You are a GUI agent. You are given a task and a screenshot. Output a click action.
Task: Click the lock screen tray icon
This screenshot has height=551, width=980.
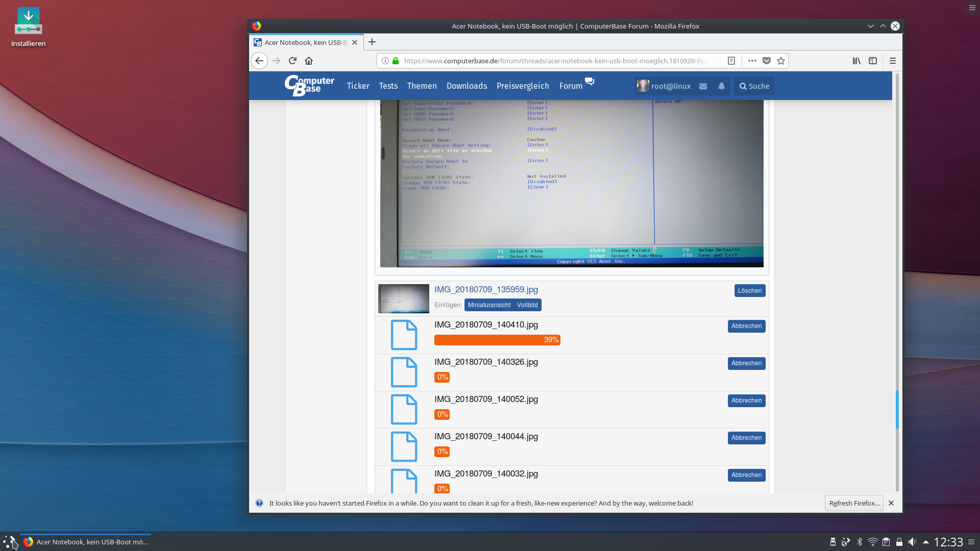[x=899, y=542]
